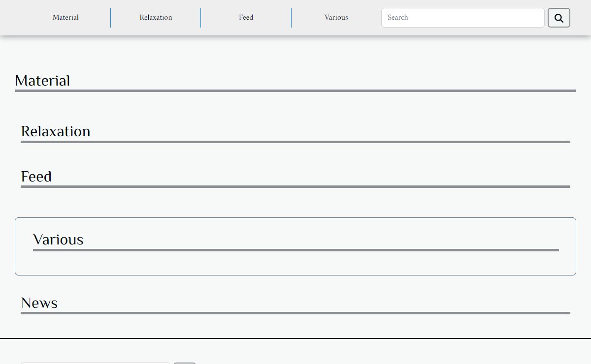The width and height of the screenshot is (591, 364).
Task: Click the Relaxation section heading
Action: (x=56, y=131)
